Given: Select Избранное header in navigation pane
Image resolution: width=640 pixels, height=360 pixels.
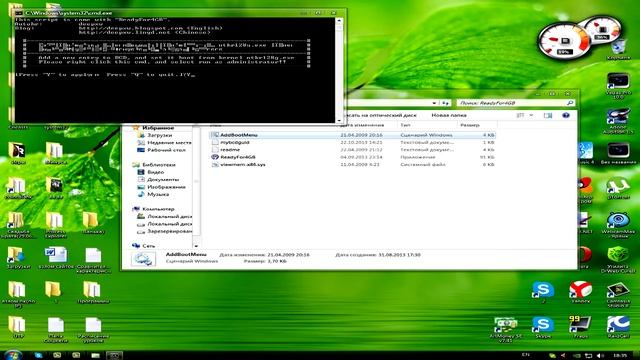Looking at the screenshot, I should coord(153,128).
